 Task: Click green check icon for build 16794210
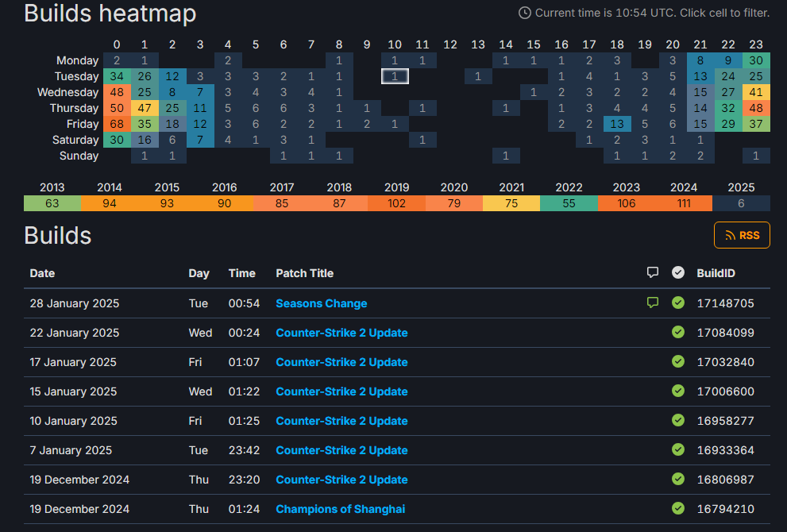point(677,508)
